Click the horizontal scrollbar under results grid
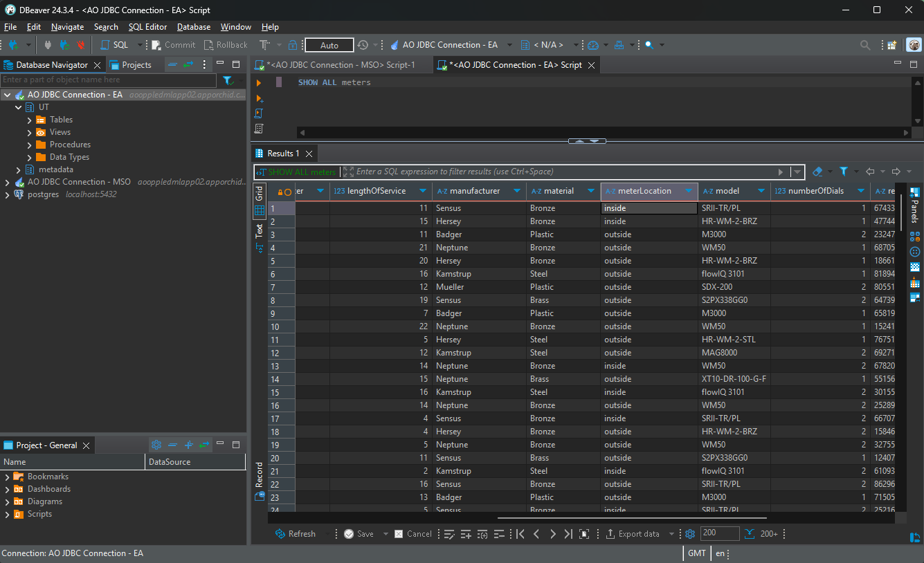 click(631, 517)
